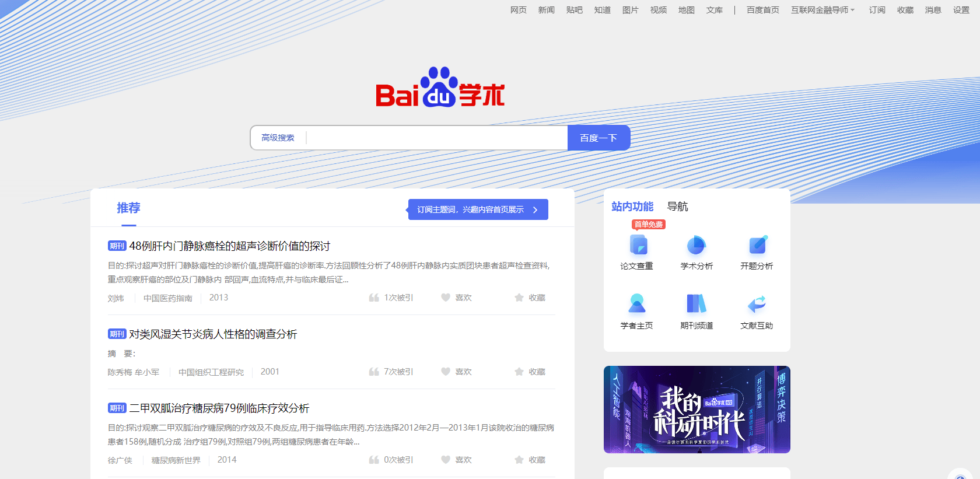The height and width of the screenshot is (479, 980).
Task: Click journal 中国医药指南
Action: 168,298
